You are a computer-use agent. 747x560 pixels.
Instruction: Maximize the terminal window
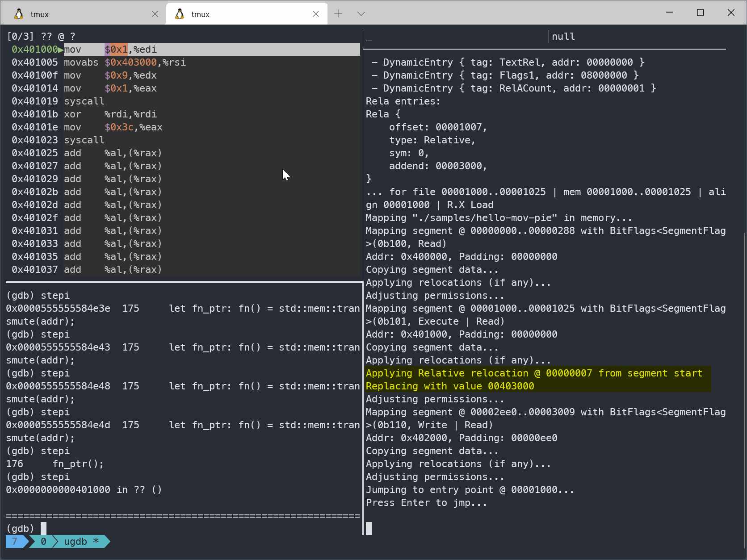coord(700,13)
